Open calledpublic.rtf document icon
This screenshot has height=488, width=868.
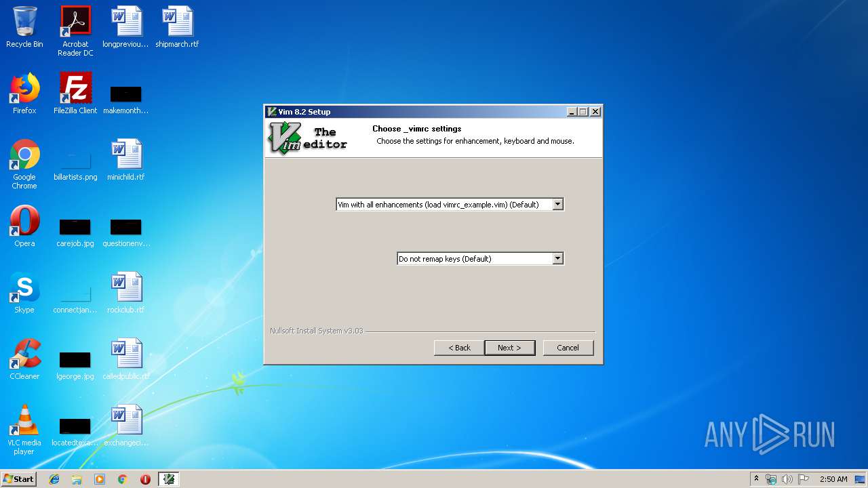click(126, 359)
